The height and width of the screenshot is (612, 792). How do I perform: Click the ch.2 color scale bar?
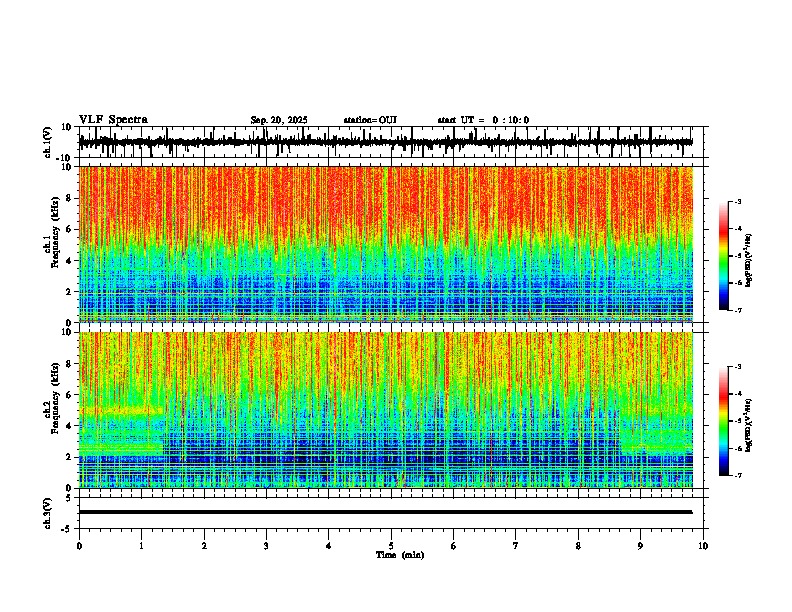(724, 421)
